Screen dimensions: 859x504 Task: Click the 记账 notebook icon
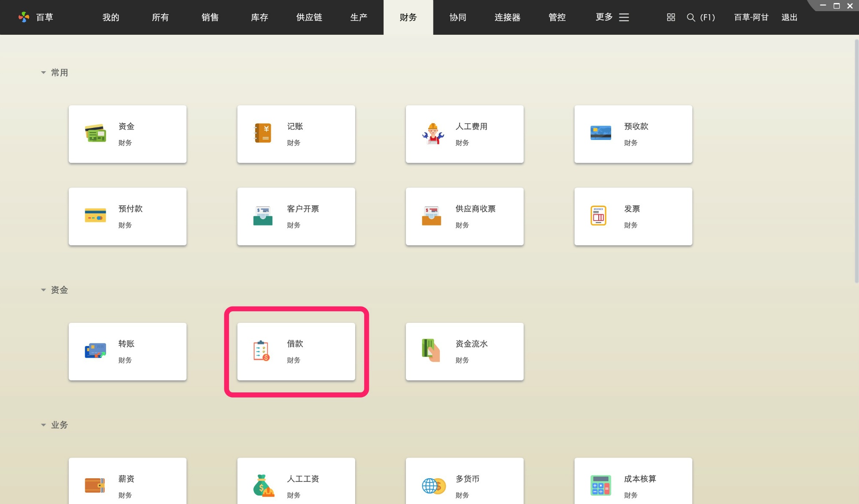[x=263, y=133]
